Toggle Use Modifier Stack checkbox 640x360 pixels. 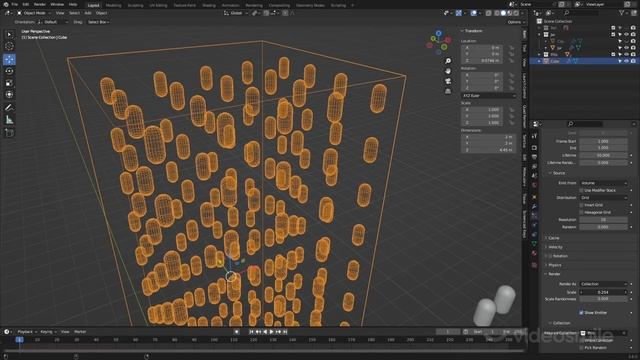tap(581, 190)
